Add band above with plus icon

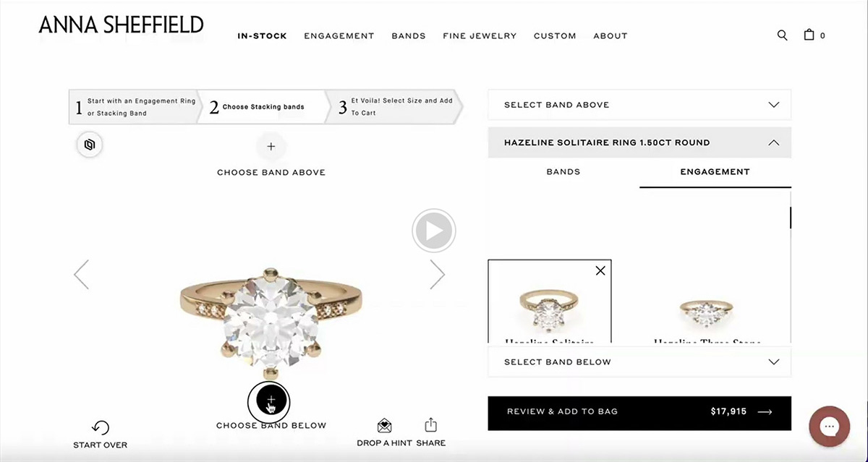(271, 147)
